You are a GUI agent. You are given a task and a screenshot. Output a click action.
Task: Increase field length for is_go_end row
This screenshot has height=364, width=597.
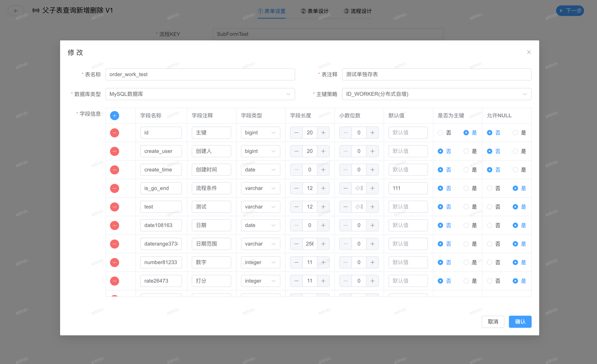[x=323, y=188]
